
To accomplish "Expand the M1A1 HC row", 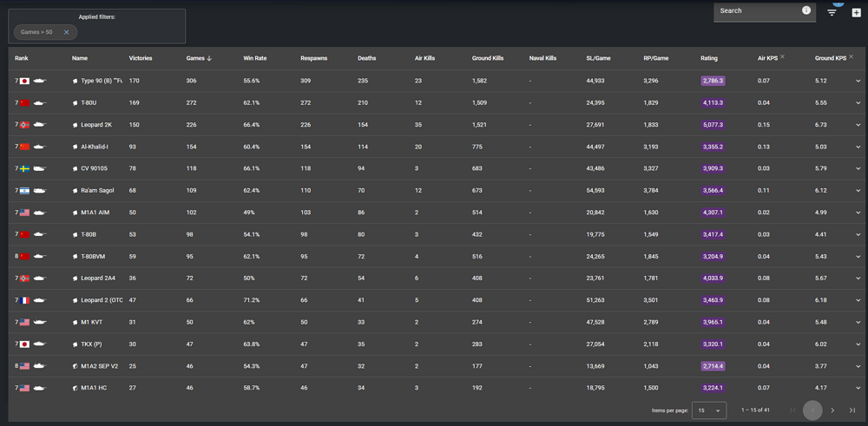I will [858, 388].
